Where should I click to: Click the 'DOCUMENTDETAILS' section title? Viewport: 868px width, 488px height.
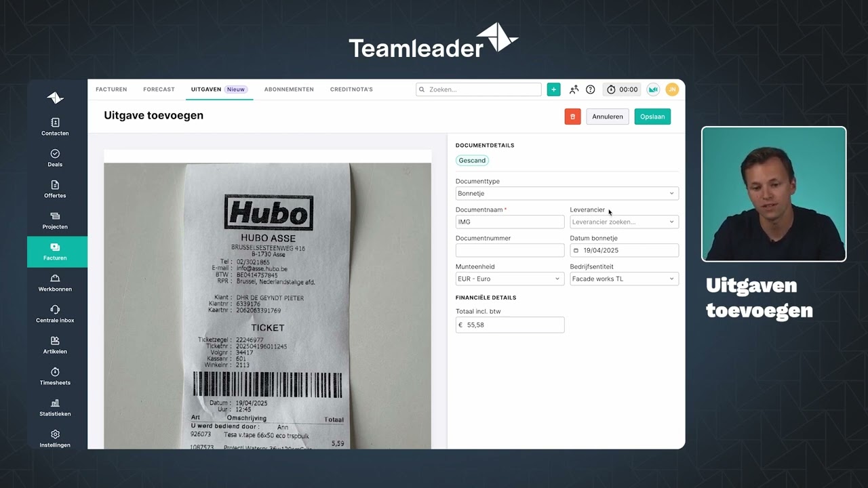[485, 146]
